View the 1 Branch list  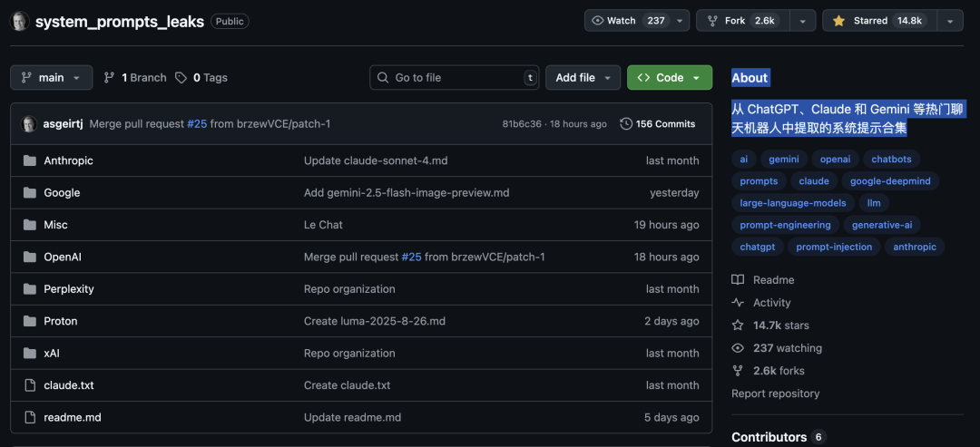pyautogui.click(x=135, y=78)
